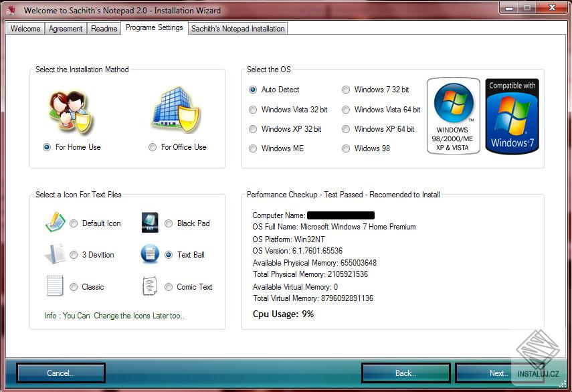Choose Comic Text radio button
Viewport: 572px width, 392px height.
pos(169,288)
